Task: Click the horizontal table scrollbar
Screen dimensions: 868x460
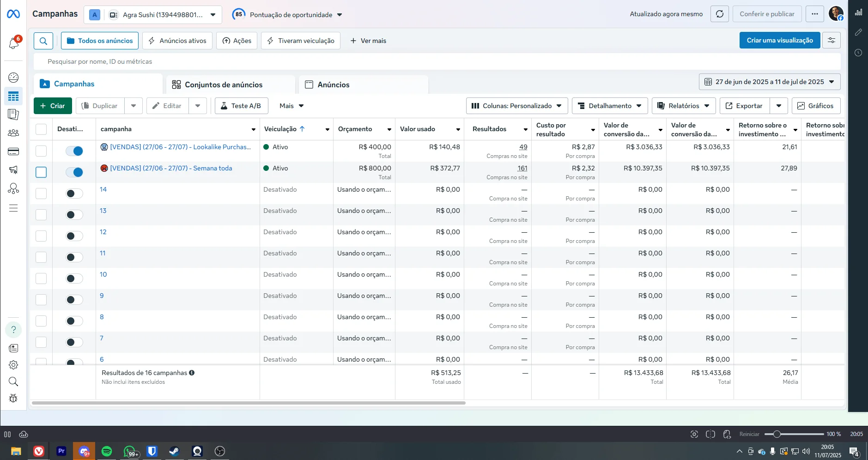Action: coord(249,403)
